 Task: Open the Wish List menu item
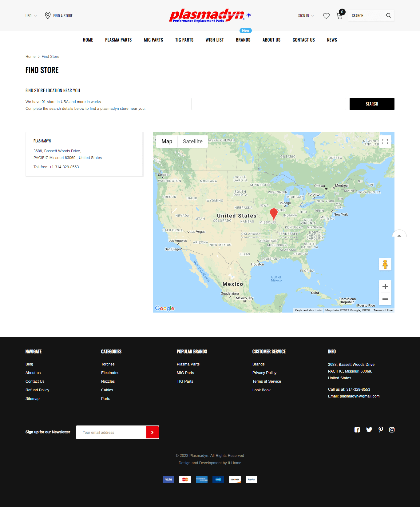[x=215, y=40]
